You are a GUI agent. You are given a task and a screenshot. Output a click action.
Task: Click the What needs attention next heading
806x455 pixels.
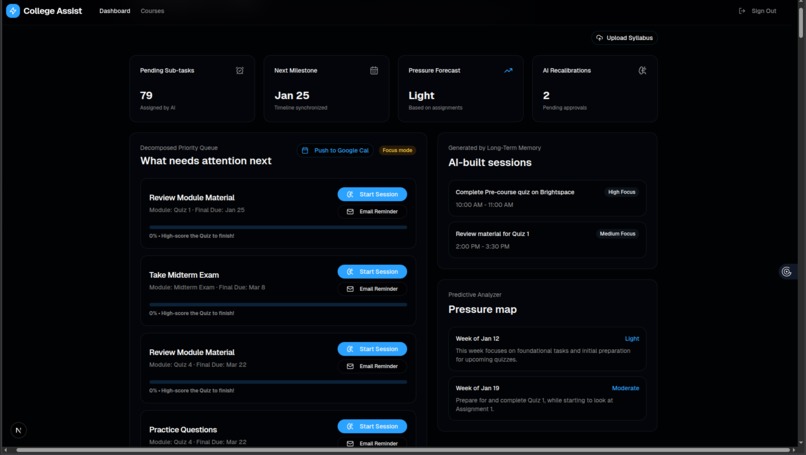[x=206, y=161]
